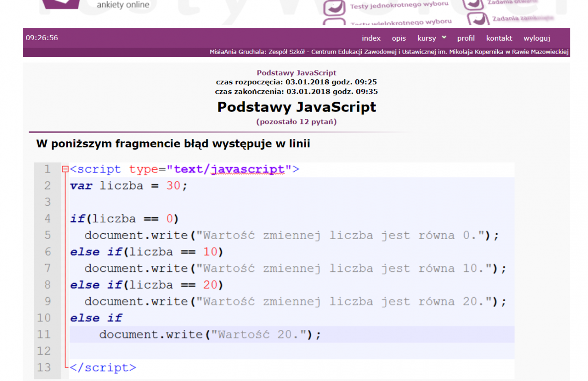
Task: Click the document.write line ending 'równa 0.'
Action: [291, 235]
